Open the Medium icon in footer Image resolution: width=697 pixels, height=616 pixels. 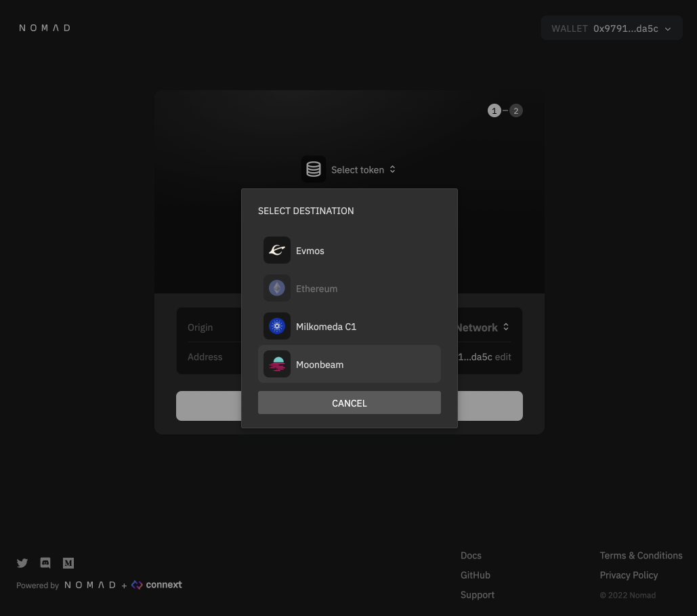(68, 563)
